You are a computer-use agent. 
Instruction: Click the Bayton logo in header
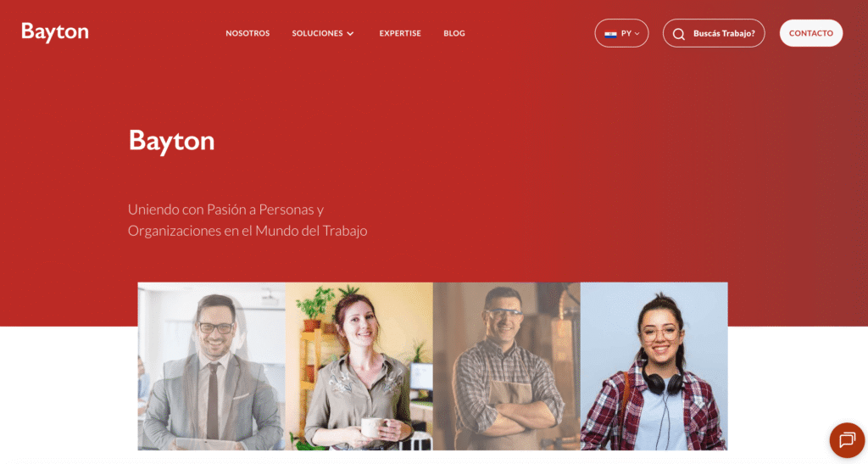pyautogui.click(x=55, y=33)
